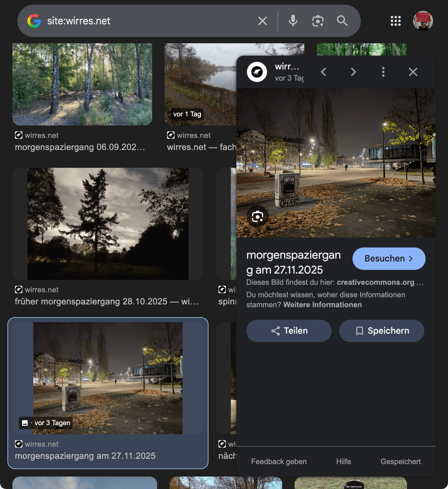Open the three-dot more options menu
The height and width of the screenshot is (489, 448).
383,72
